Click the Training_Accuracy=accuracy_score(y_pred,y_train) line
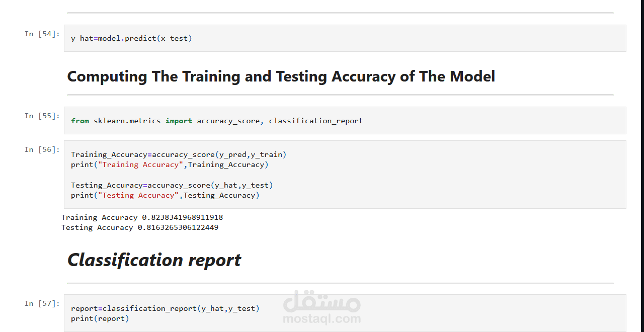This screenshot has width=644, height=332. [x=179, y=154]
